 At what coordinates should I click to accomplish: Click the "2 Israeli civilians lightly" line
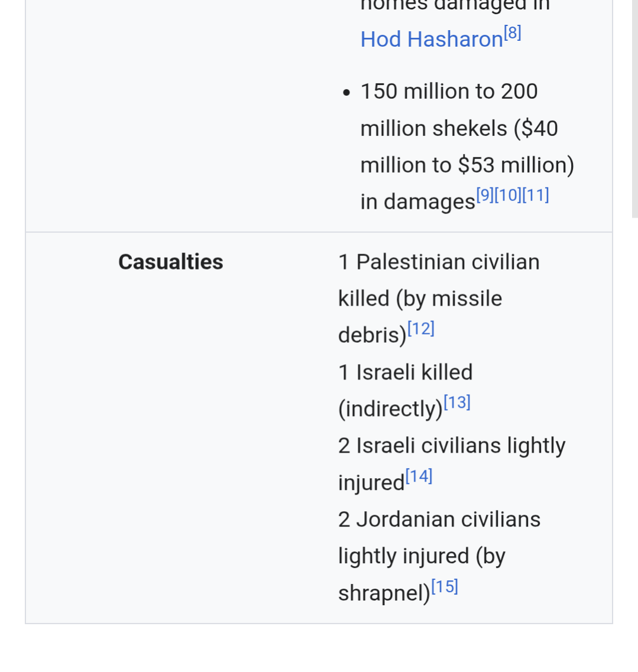click(x=452, y=446)
